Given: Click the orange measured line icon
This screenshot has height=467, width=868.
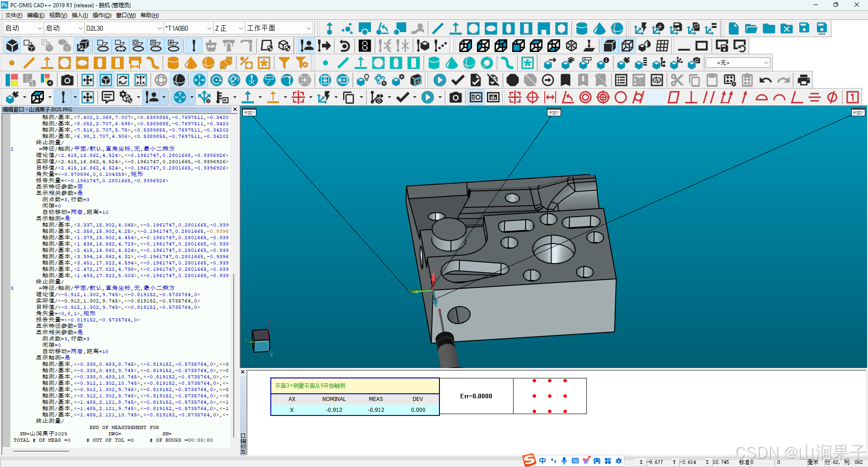Looking at the screenshot, I should (x=29, y=63).
